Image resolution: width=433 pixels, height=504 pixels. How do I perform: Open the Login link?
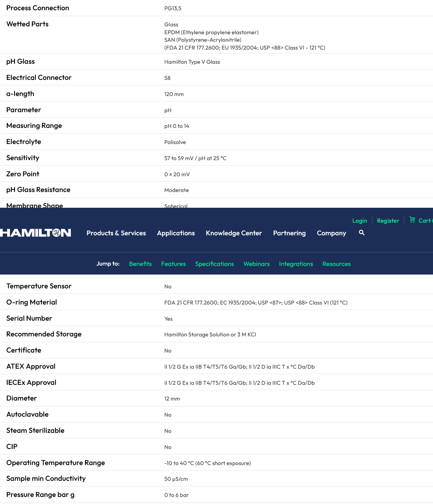pyautogui.click(x=359, y=221)
